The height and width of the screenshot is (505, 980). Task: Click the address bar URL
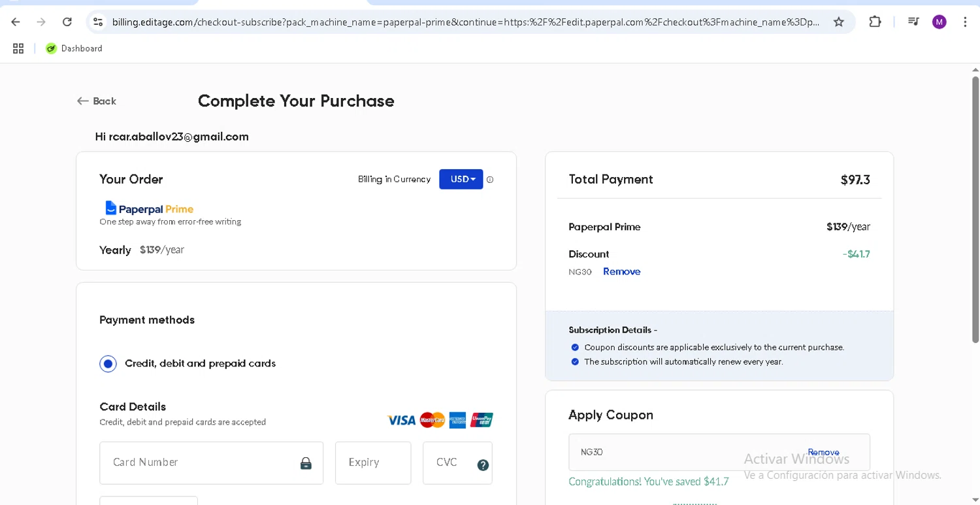pos(465,22)
